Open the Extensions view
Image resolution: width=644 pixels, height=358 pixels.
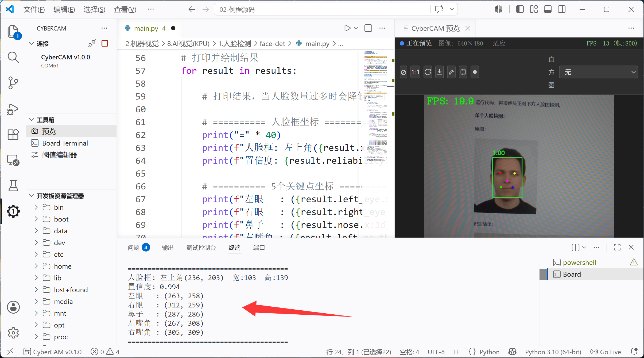(13, 135)
